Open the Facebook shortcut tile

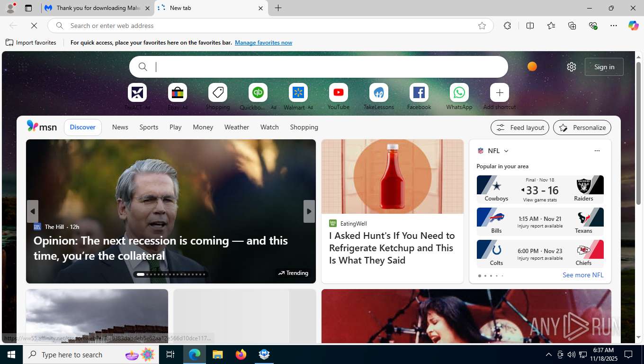419,92
